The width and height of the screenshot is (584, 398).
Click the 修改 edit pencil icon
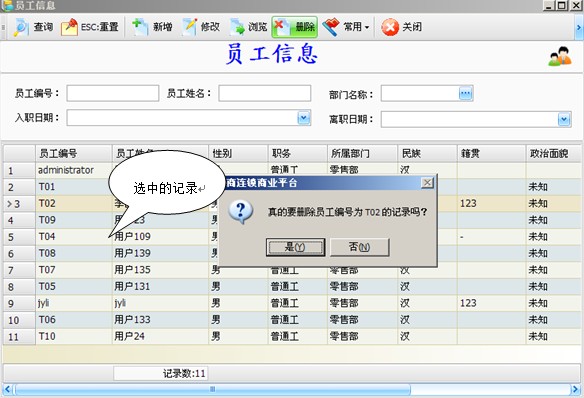click(x=190, y=27)
